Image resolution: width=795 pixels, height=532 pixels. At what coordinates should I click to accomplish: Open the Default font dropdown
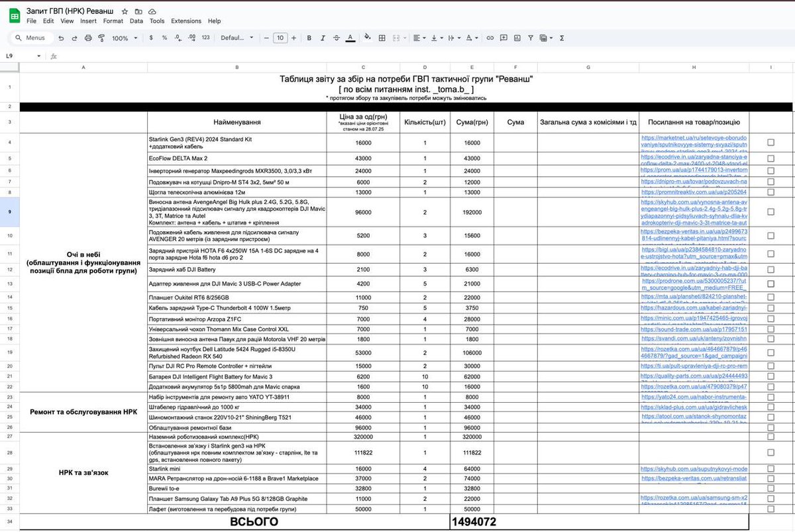coord(237,38)
